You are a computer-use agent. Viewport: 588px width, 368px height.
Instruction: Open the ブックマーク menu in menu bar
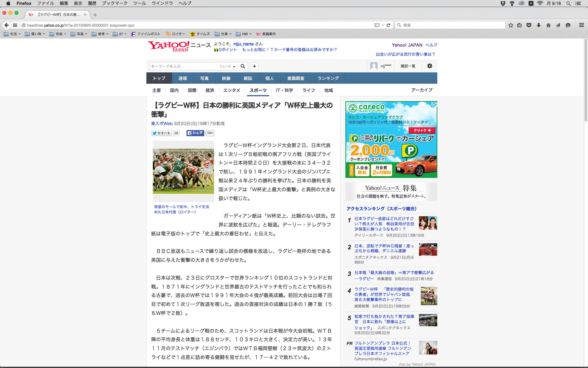(x=115, y=3)
